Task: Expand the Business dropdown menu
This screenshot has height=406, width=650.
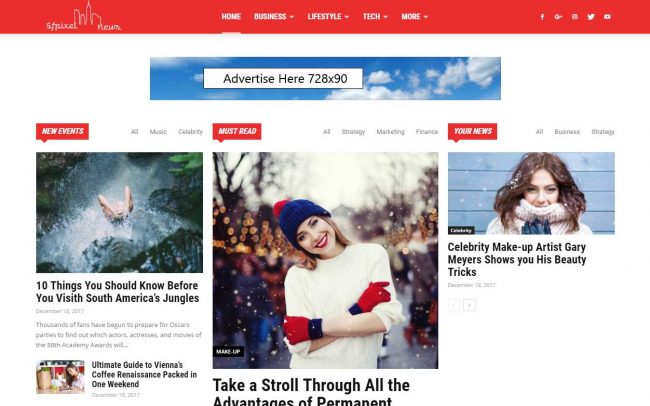Action: pyautogui.click(x=274, y=17)
